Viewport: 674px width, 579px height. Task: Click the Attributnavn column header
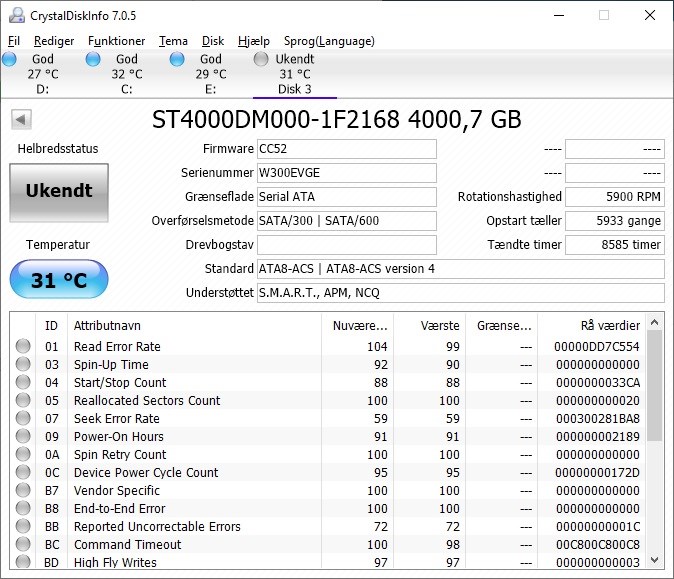coord(194,325)
